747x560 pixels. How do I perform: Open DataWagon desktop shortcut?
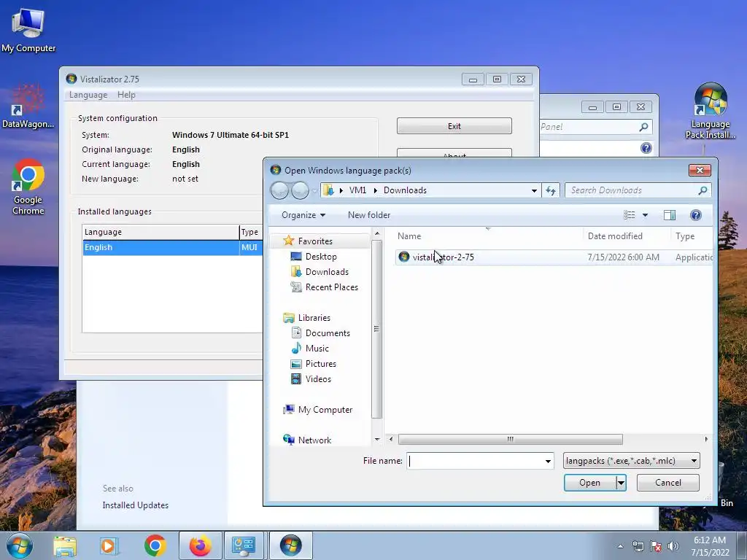click(28, 106)
